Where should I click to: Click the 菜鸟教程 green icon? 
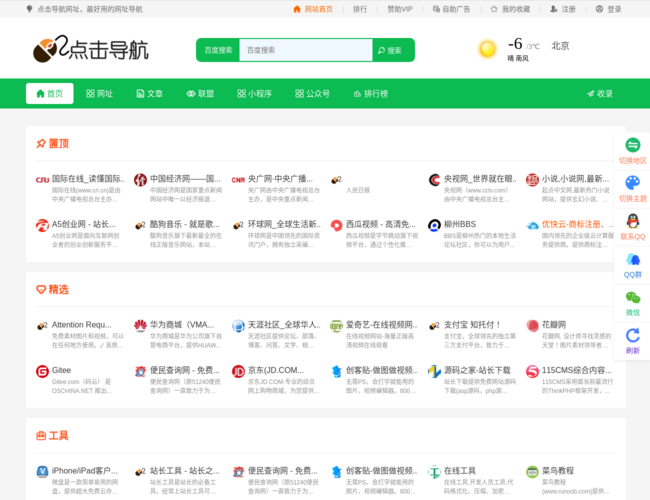tap(532, 472)
